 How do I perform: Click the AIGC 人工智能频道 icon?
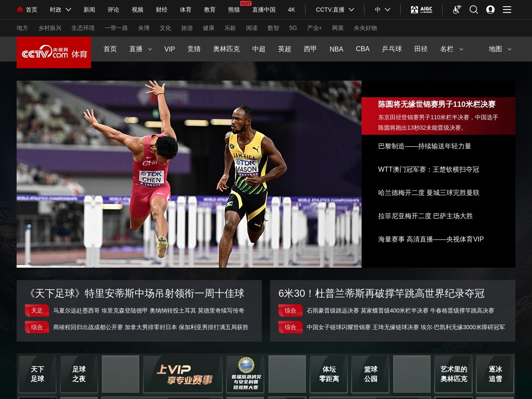click(x=421, y=10)
